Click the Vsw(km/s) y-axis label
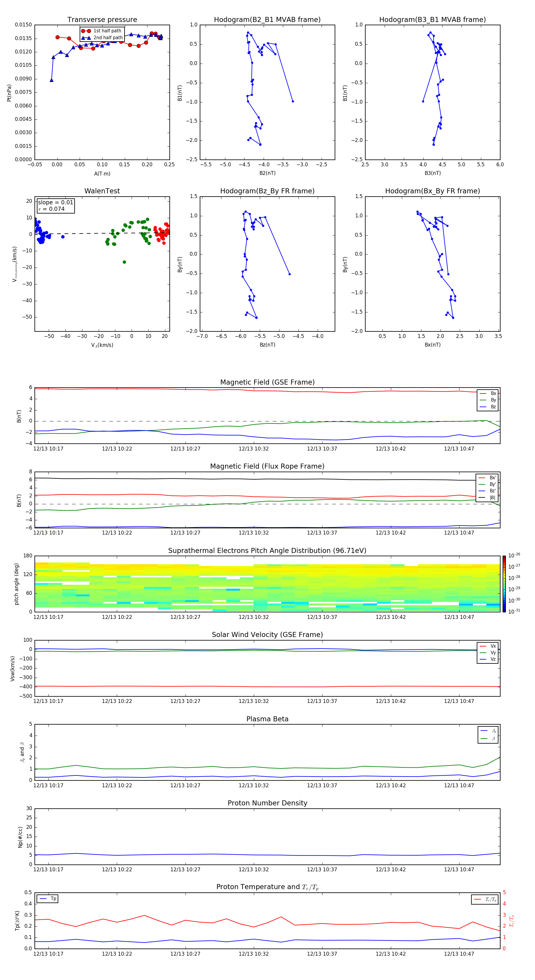The image size is (535, 980). [12, 668]
